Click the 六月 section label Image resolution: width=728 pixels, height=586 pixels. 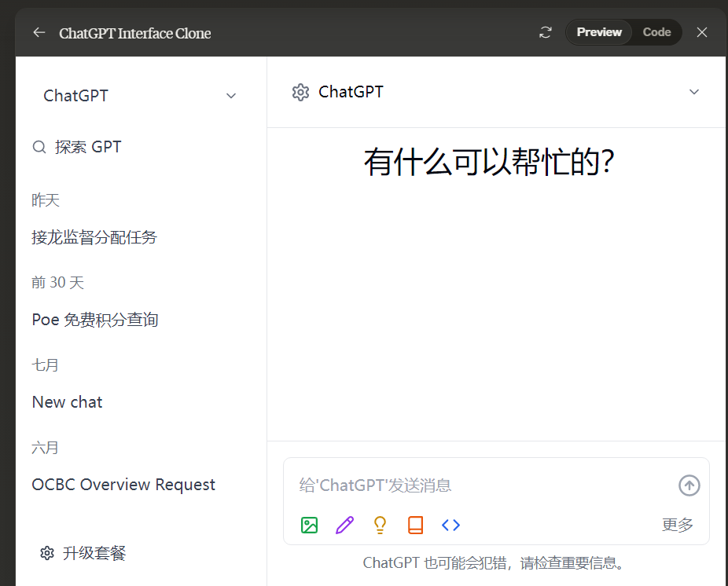(x=45, y=448)
